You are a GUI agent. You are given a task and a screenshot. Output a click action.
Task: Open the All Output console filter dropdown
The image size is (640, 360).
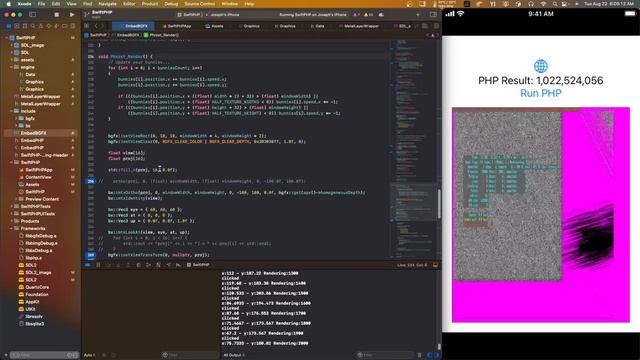coord(234,355)
